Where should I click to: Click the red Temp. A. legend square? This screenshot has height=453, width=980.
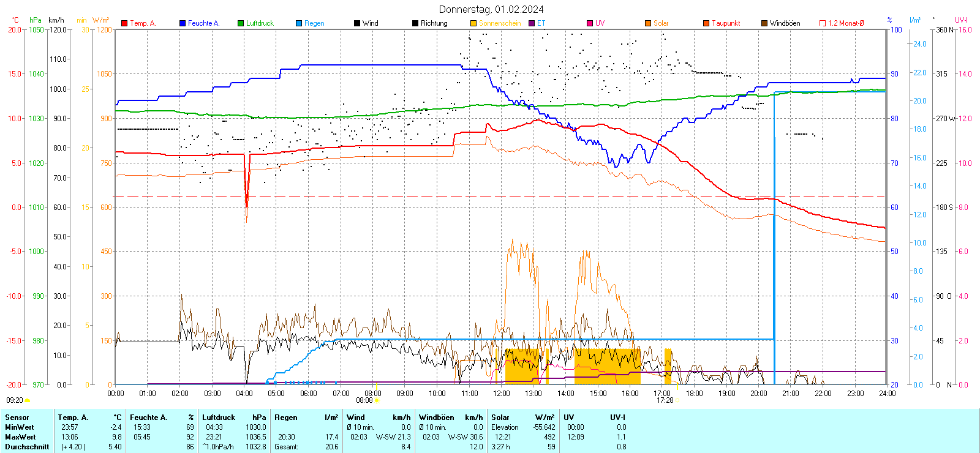coord(124,23)
